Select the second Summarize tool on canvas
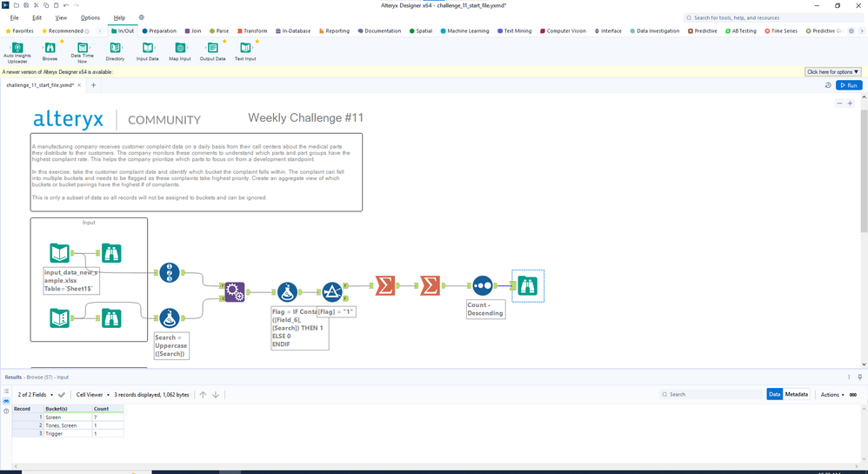868x474 pixels. coord(431,286)
